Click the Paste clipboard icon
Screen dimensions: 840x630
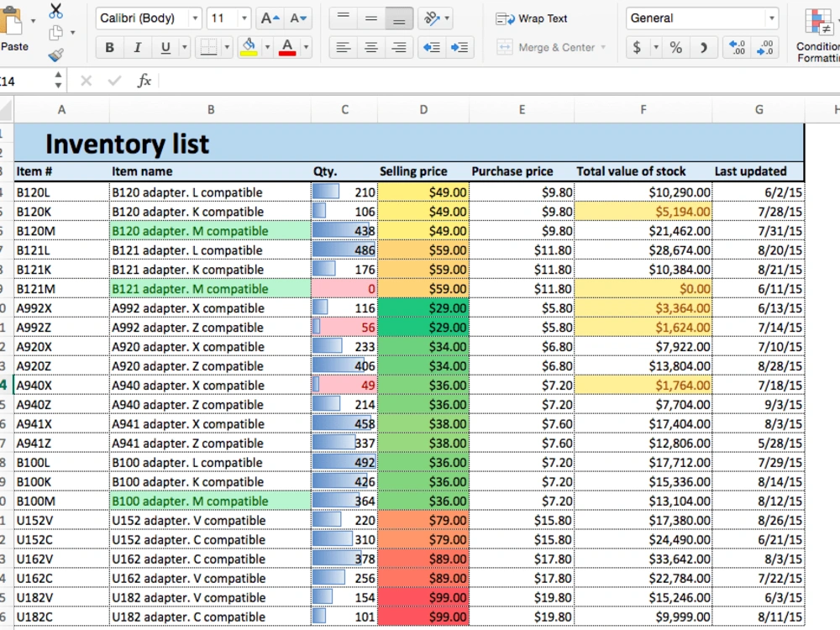click(x=12, y=22)
